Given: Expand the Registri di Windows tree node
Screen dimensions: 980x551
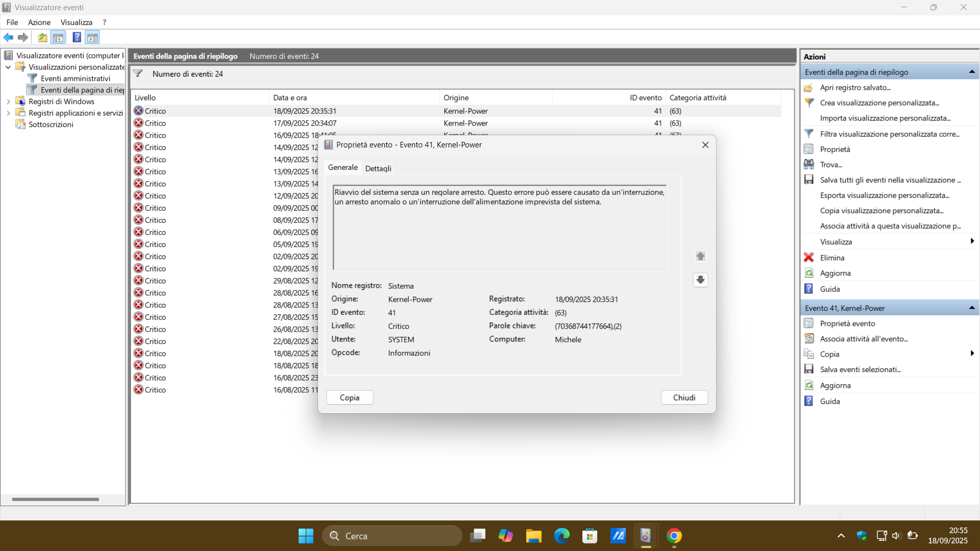Looking at the screenshot, I should pos(8,102).
